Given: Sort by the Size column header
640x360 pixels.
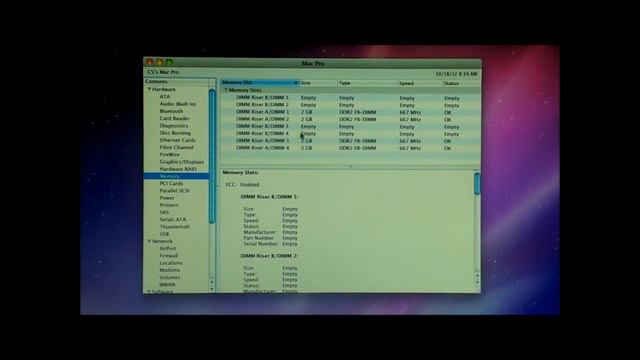Looking at the screenshot, I should [x=318, y=83].
